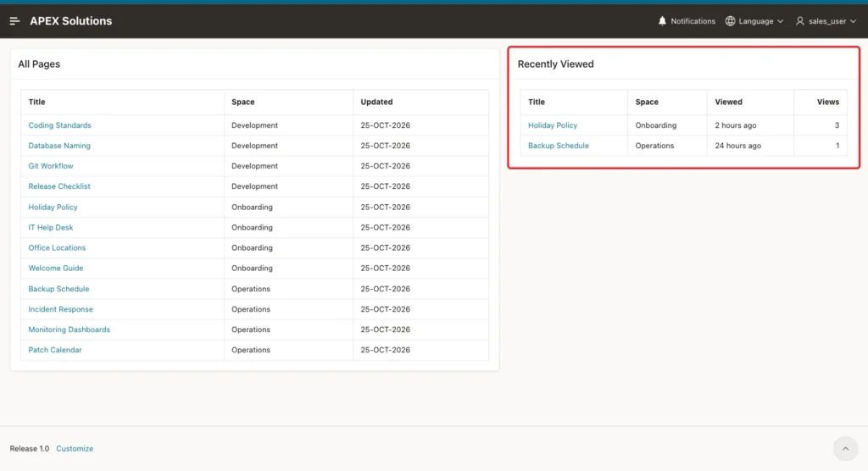Open the Release Checklist link

pos(59,186)
